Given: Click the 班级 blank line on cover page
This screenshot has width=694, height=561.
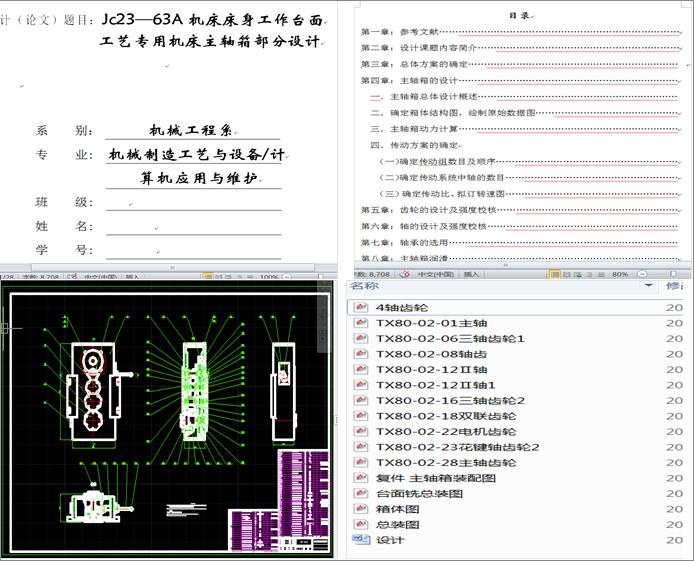Looking at the screenshot, I should pos(193,203).
